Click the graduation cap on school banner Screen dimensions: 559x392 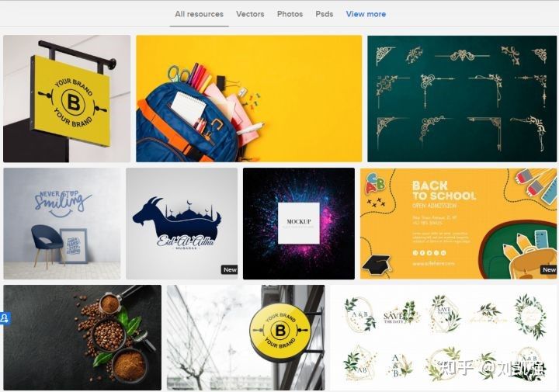coord(377,265)
